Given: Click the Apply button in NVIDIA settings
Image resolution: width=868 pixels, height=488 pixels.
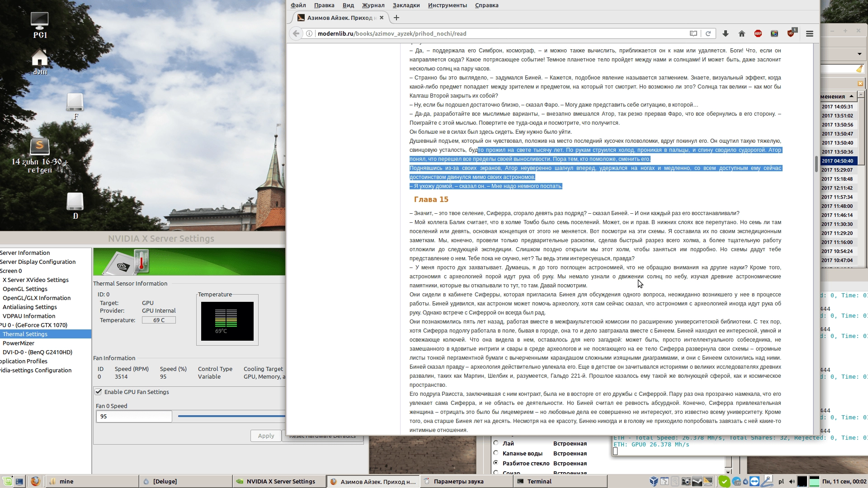Looking at the screenshot, I should coord(266,436).
